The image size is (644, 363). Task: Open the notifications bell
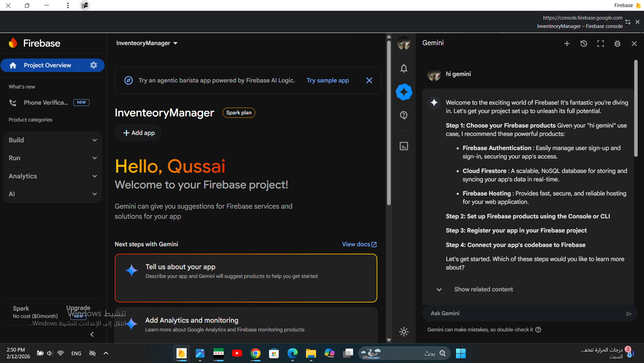coord(404,68)
